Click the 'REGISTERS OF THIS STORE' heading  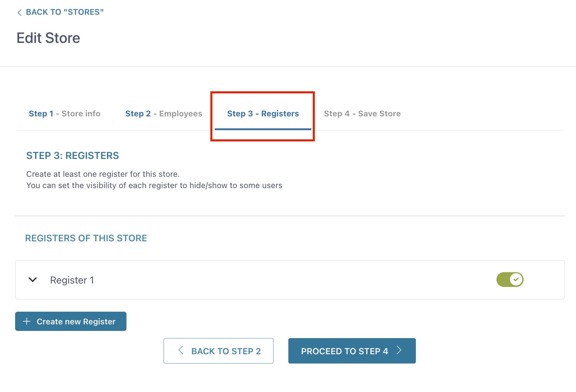coord(86,238)
